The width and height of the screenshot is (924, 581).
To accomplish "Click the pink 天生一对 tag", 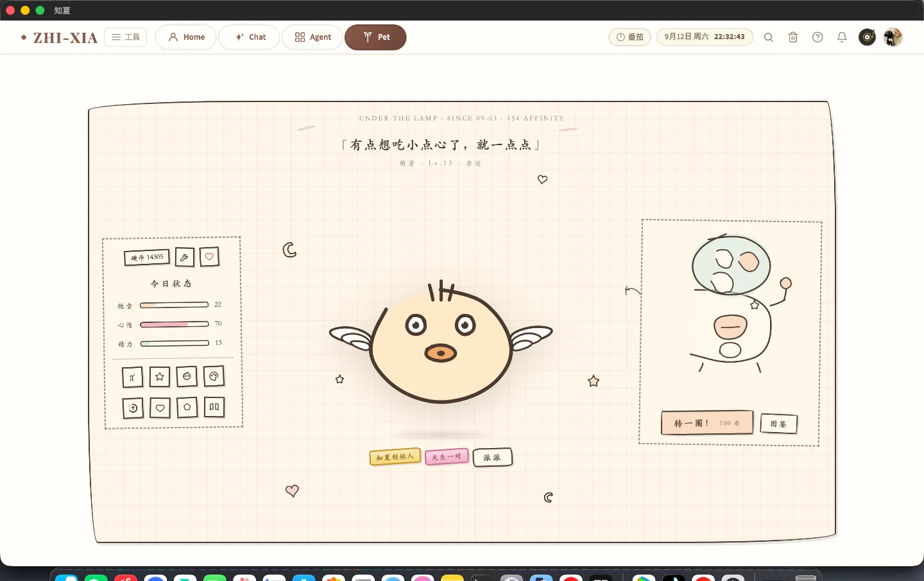I will pos(447,456).
